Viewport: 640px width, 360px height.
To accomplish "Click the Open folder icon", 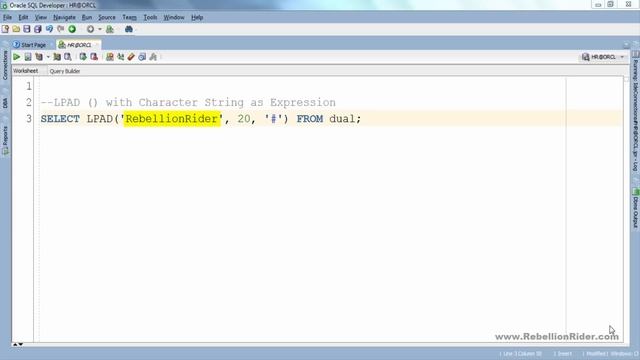I will (16, 29).
